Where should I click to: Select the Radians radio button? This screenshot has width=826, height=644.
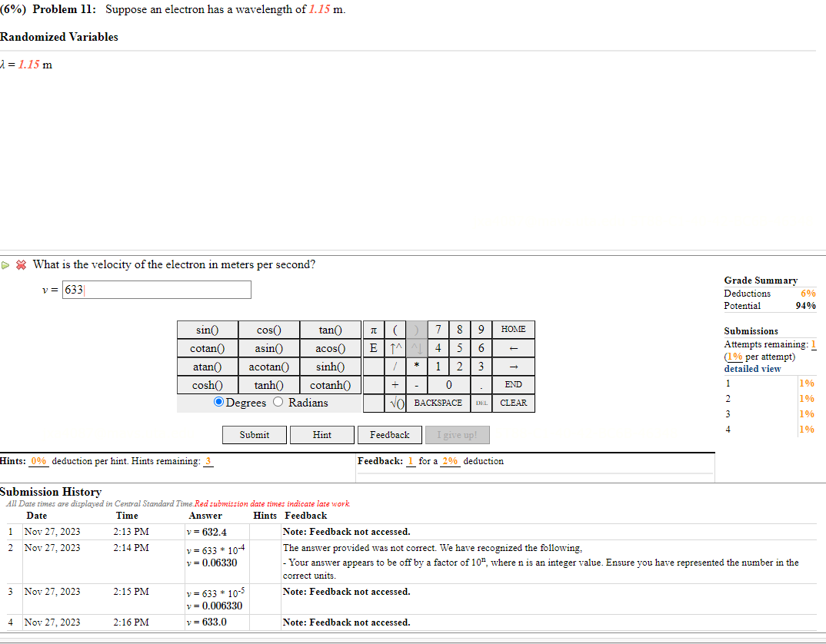(278, 402)
